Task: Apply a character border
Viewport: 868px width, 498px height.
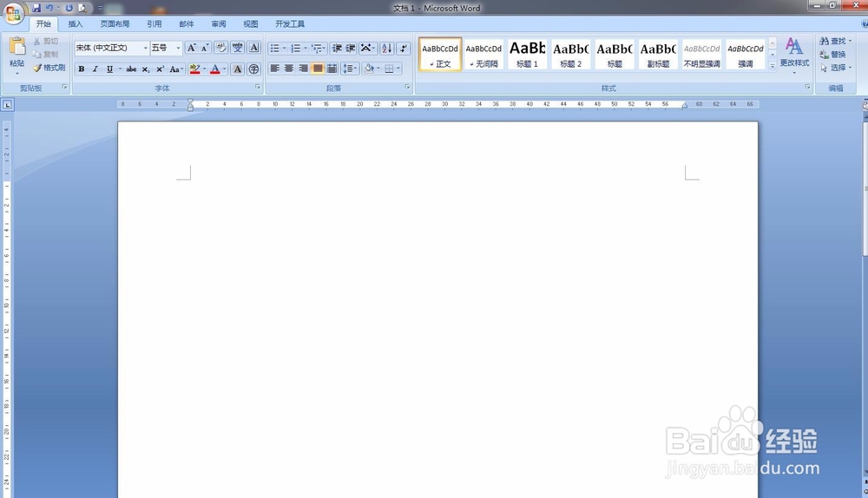Action: 254,48
